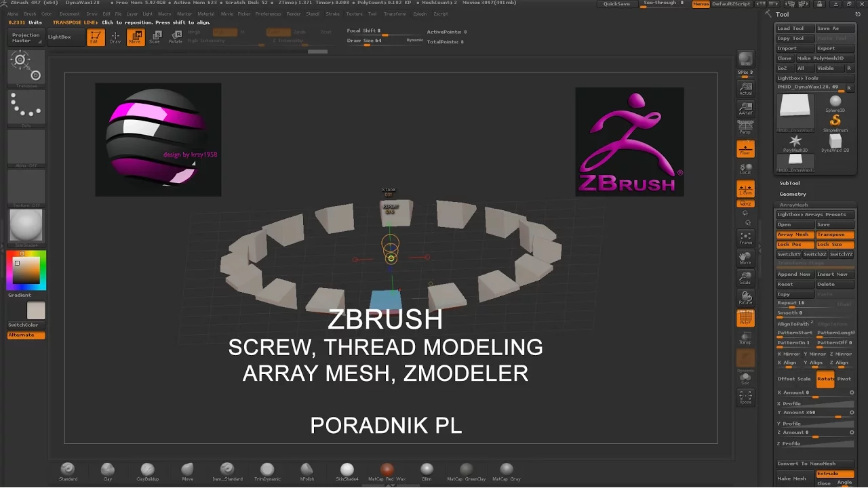Open the Projection Master button
Image resolution: width=868 pixels, height=488 pixels.
click(26, 38)
